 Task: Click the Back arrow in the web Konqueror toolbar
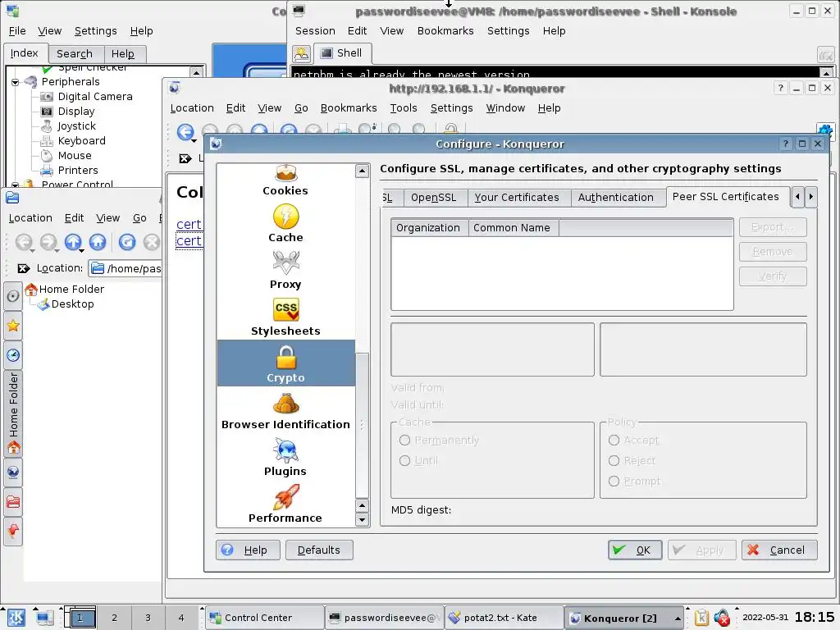pos(185,132)
